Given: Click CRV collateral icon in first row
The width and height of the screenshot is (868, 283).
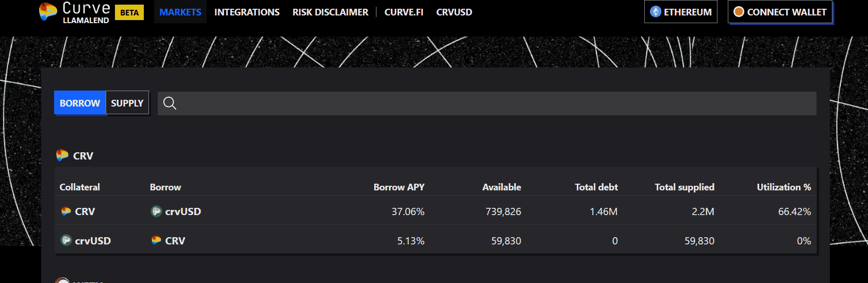Looking at the screenshot, I should tap(66, 211).
